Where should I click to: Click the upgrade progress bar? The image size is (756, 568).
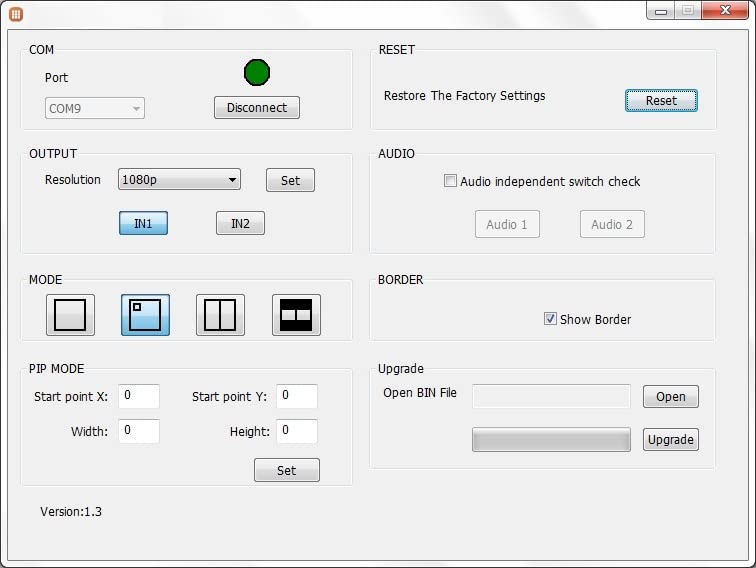(551, 440)
